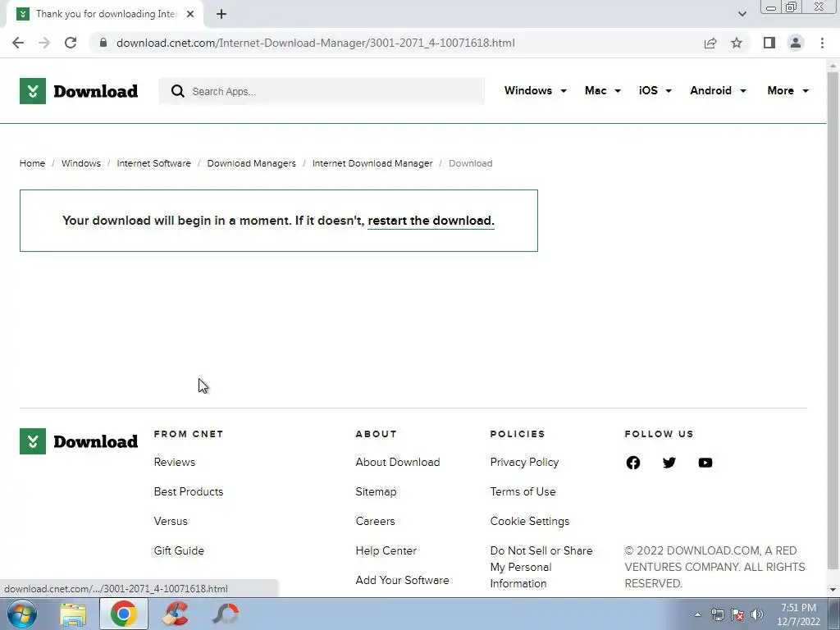This screenshot has height=630, width=840.
Task: Expand the Windows dropdown menu
Action: (x=535, y=90)
